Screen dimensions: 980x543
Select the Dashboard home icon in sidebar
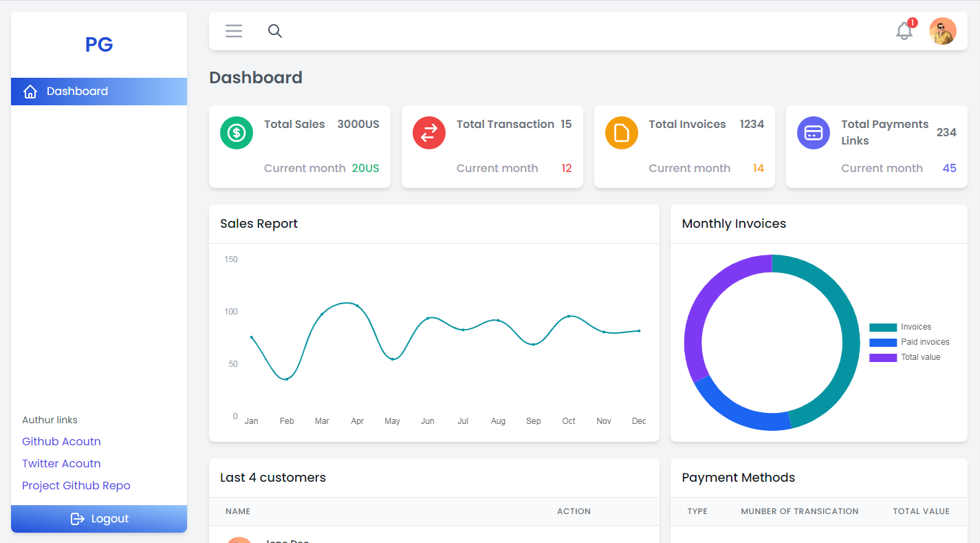(x=30, y=91)
